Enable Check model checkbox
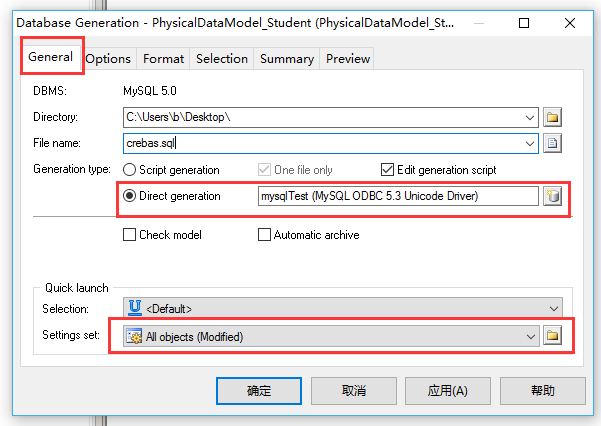This screenshot has height=426, width=601. pyautogui.click(x=130, y=234)
